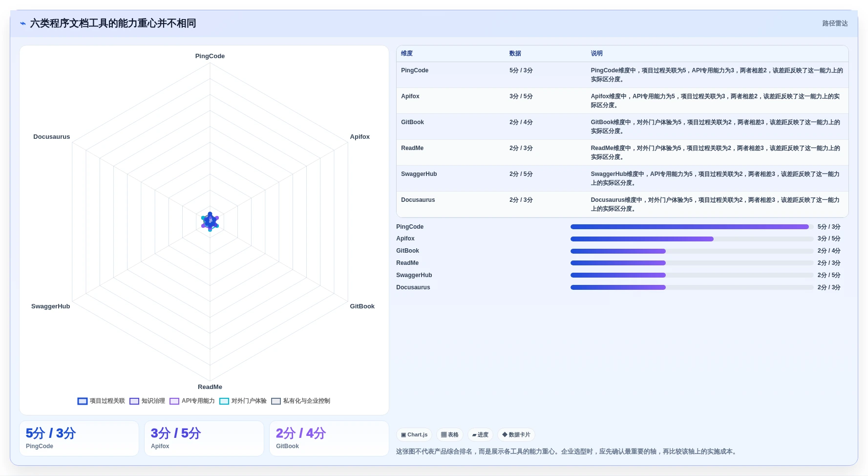Image resolution: width=868 pixels, height=476 pixels.
Task: Click the blue icon beside the dashboard title
Action: pos(23,23)
